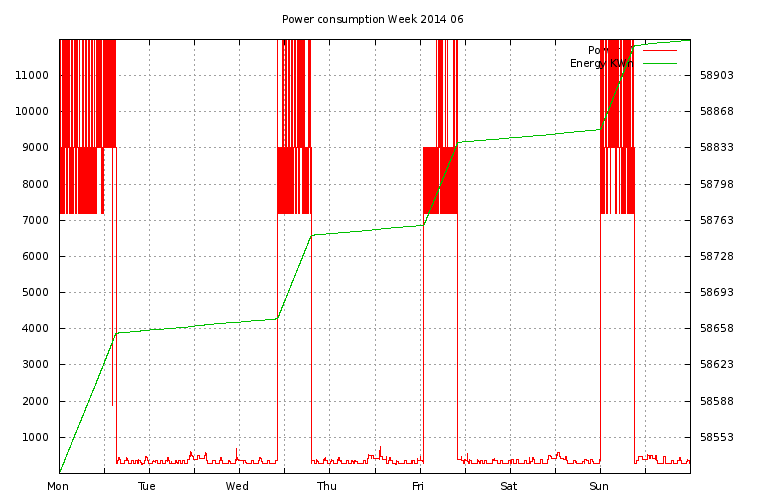
Task: Click the 'Thu' x-axis label
Action: pyautogui.click(x=327, y=486)
